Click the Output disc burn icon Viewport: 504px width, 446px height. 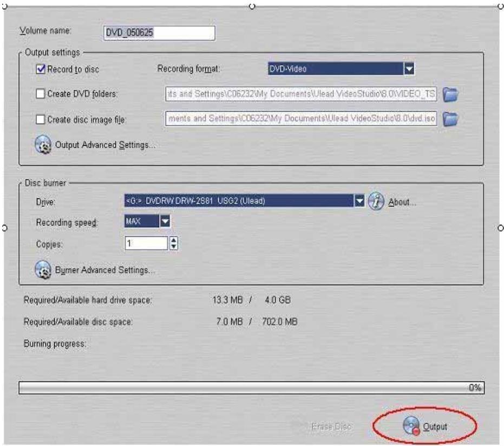coord(411,425)
